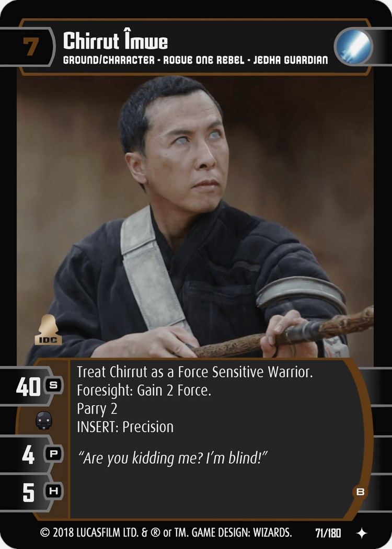This screenshot has height=549, width=392.
Task: Click the italic flavor quote about being blind
Action: click(173, 458)
